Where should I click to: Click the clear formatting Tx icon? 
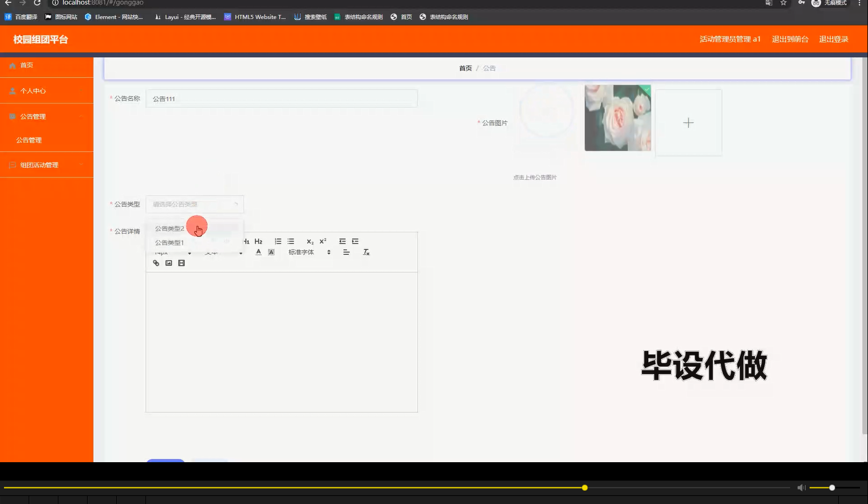[x=366, y=251]
